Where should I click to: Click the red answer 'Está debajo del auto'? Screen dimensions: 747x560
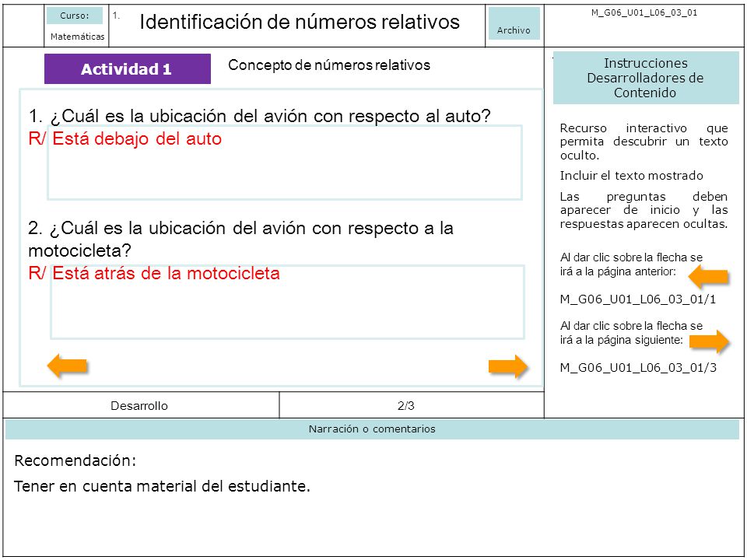click(x=137, y=138)
